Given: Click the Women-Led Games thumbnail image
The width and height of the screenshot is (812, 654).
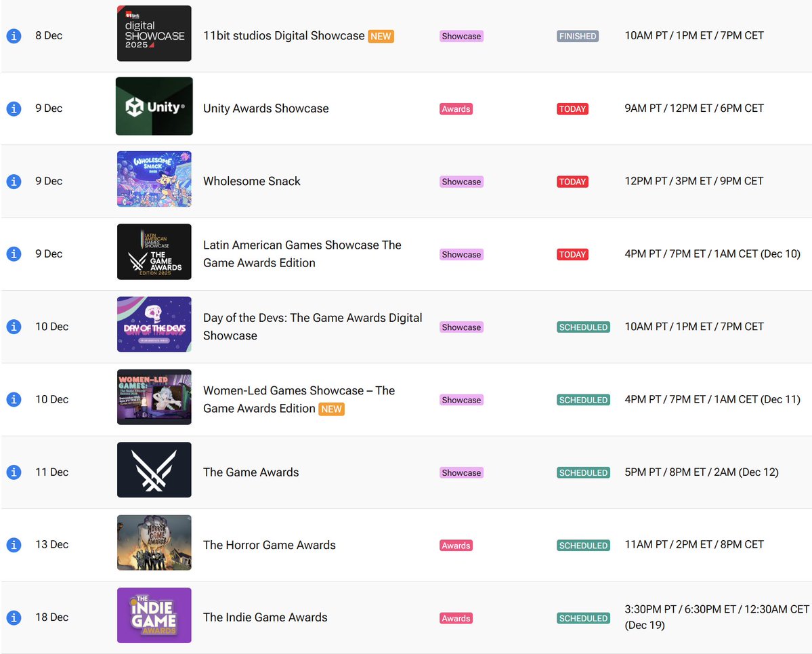Looking at the screenshot, I should click(x=154, y=397).
